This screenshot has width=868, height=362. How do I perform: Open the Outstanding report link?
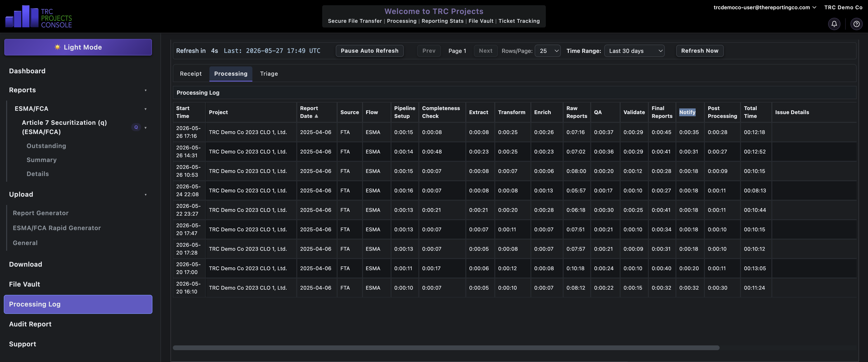tap(47, 146)
